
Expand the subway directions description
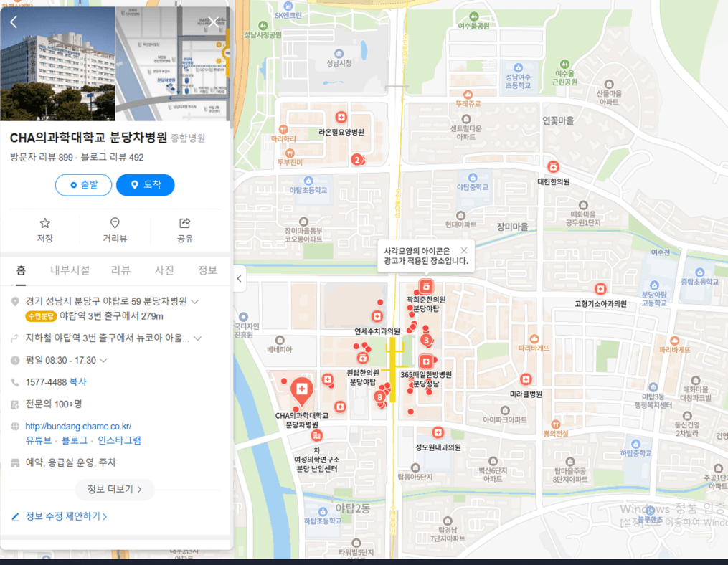[198, 338]
